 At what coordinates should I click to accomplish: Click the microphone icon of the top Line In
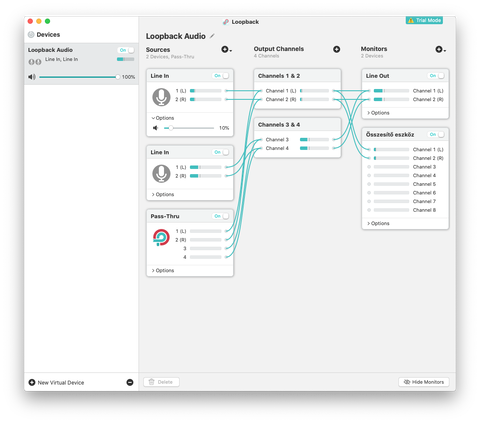tap(161, 97)
